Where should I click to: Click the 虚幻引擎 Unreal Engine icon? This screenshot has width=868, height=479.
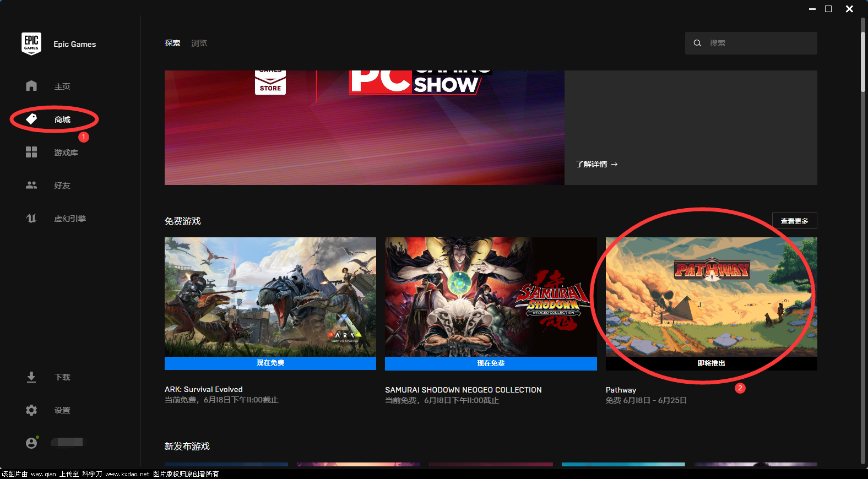coord(31,218)
